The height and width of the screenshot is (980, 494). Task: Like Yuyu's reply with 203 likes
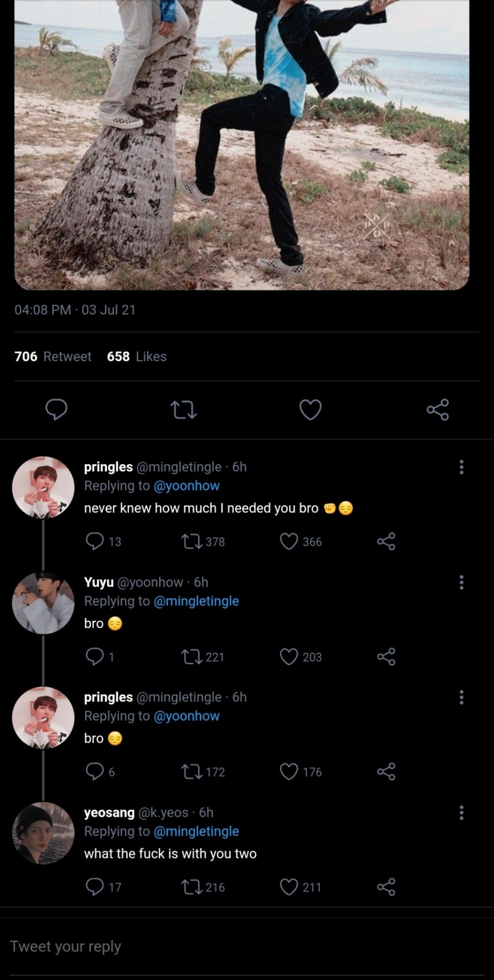pyautogui.click(x=289, y=657)
